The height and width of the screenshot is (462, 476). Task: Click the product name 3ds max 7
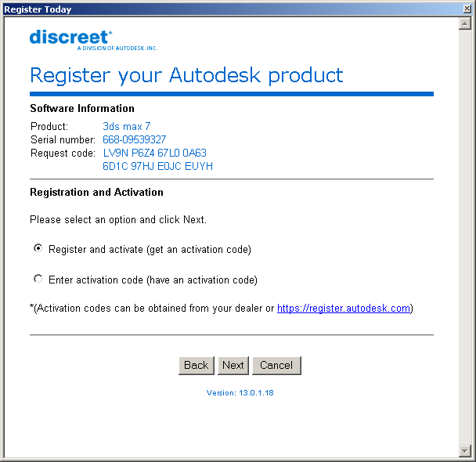point(126,126)
